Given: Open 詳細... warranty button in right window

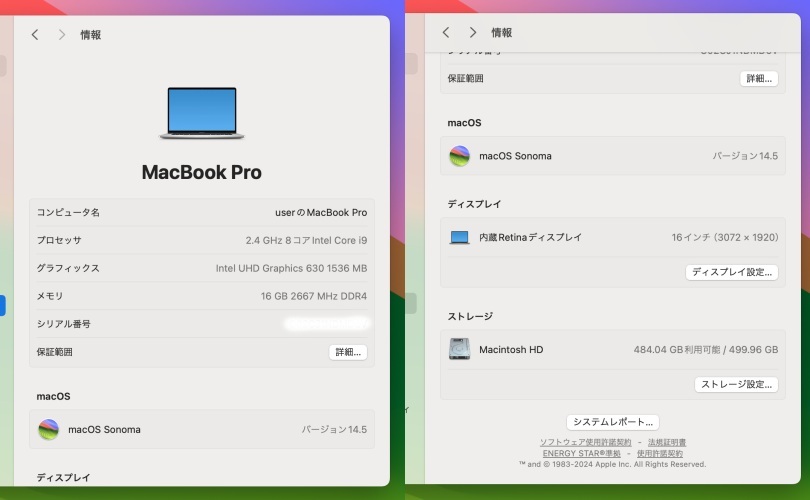Looking at the screenshot, I should tap(759, 79).
